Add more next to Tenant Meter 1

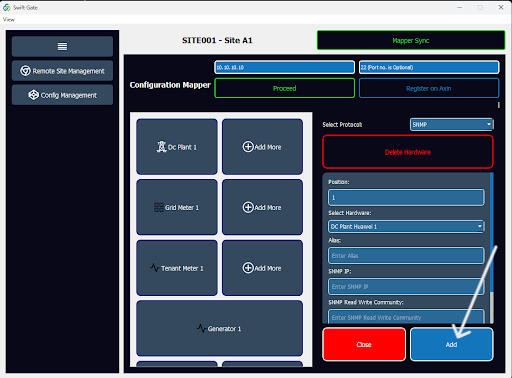262,268
